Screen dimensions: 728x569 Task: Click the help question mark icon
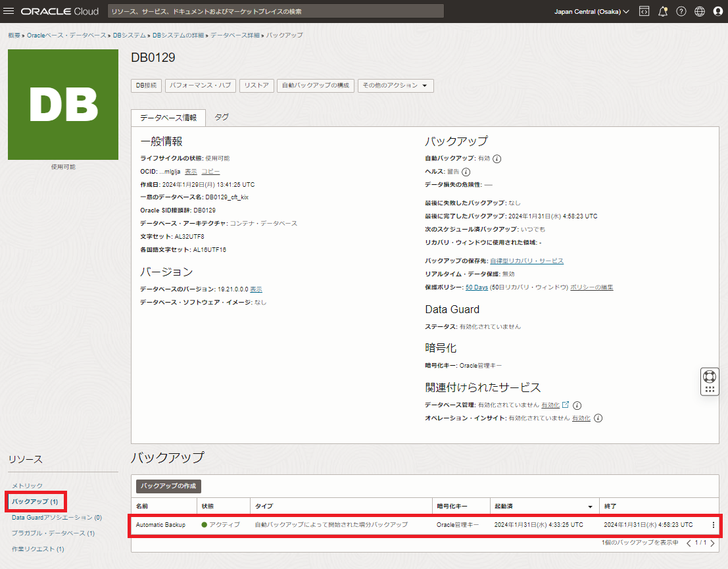pos(681,11)
